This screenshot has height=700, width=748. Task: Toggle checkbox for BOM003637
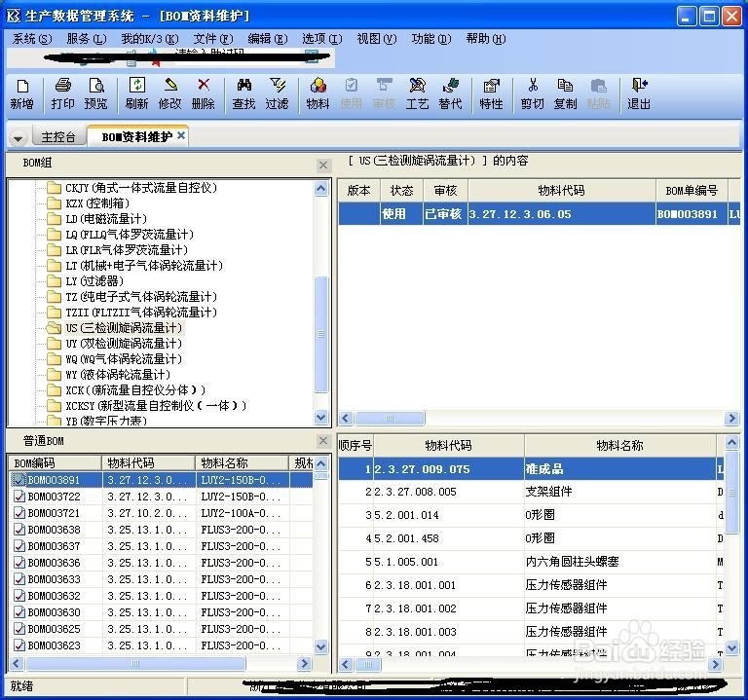[19, 546]
